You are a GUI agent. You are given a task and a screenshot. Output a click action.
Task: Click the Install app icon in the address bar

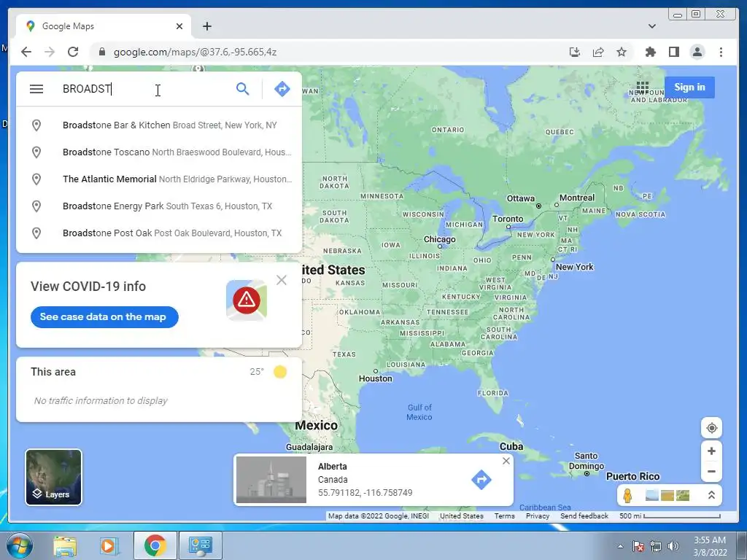pyautogui.click(x=575, y=52)
